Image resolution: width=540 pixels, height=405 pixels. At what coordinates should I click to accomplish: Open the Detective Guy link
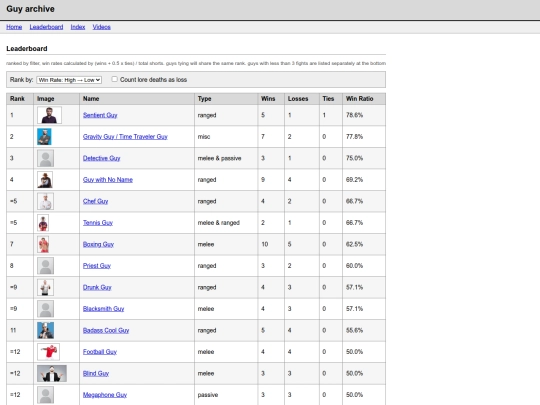pyautogui.click(x=101, y=158)
